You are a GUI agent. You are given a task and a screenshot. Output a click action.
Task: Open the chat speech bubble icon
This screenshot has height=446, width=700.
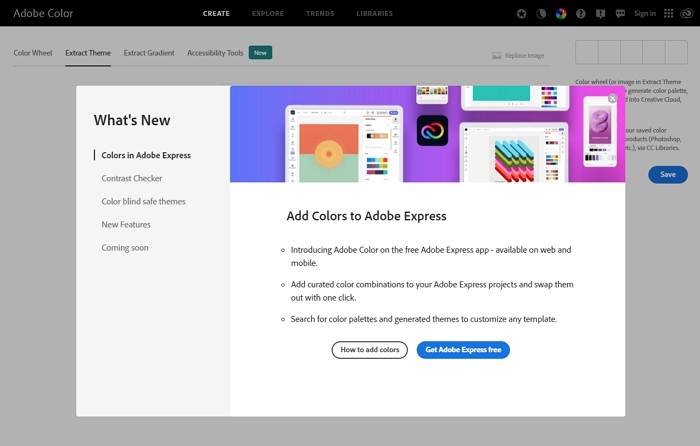(x=620, y=14)
